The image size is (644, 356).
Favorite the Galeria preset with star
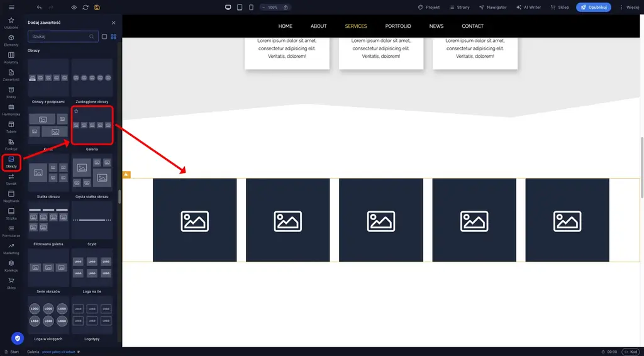[x=76, y=111]
